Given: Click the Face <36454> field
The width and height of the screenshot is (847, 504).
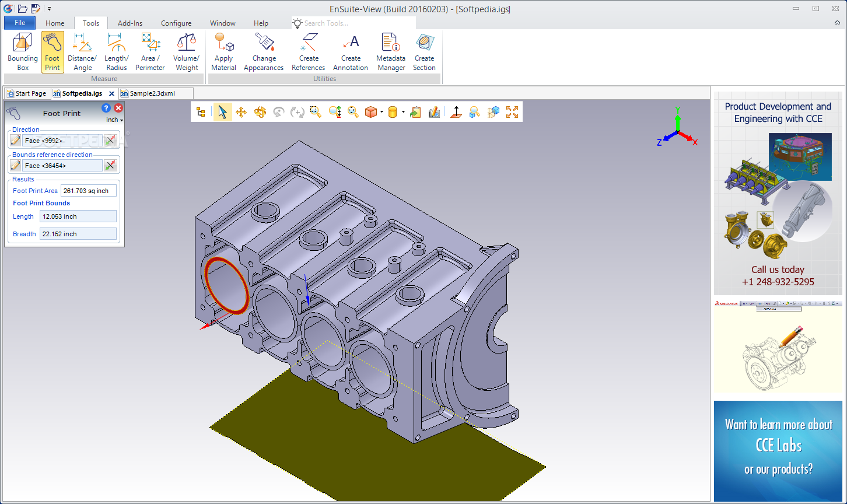Looking at the screenshot, I should 62,166.
